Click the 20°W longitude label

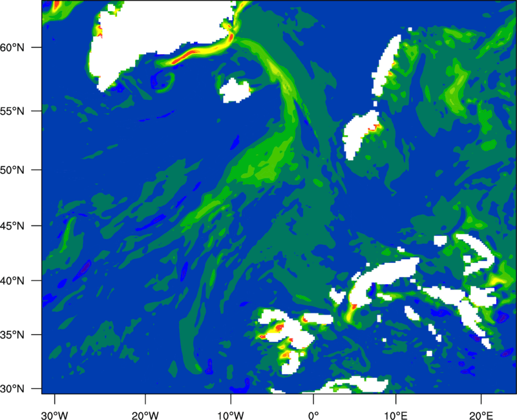pos(145,415)
